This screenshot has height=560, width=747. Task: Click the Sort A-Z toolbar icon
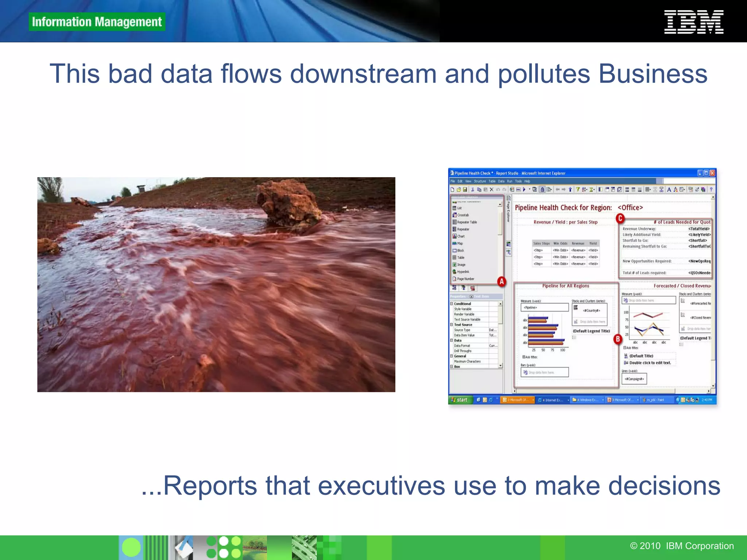(x=584, y=189)
